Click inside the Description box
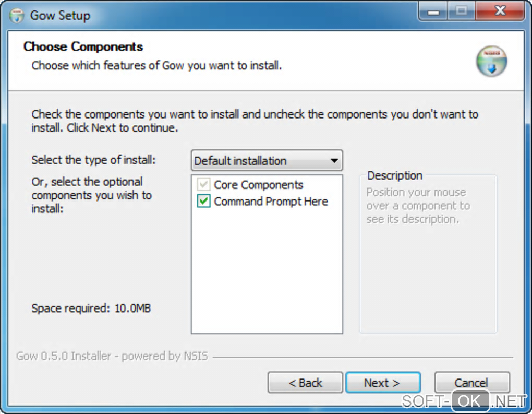Image resolution: width=532 pixels, height=414 pixels. click(x=428, y=271)
